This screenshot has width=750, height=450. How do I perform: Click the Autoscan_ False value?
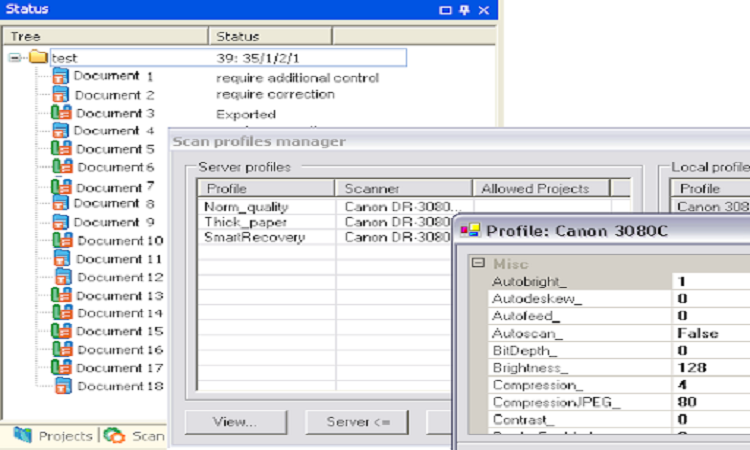coord(710,333)
